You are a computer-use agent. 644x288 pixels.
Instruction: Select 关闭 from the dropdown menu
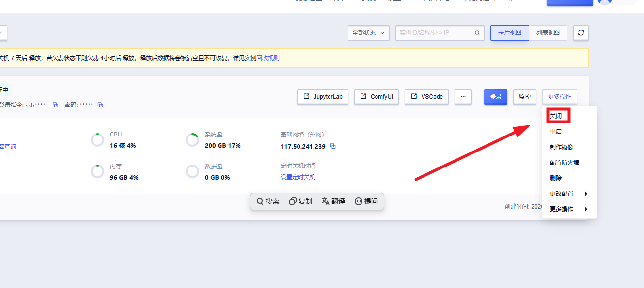(x=556, y=116)
